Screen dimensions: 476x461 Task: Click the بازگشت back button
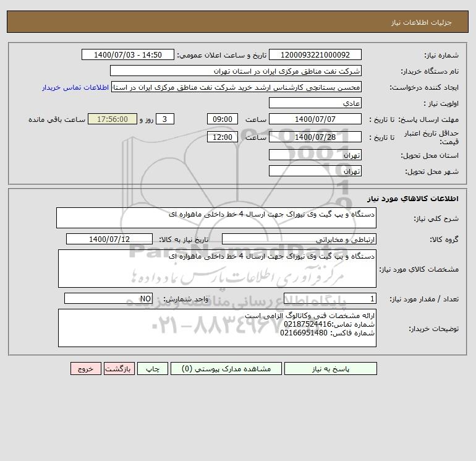(119, 369)
